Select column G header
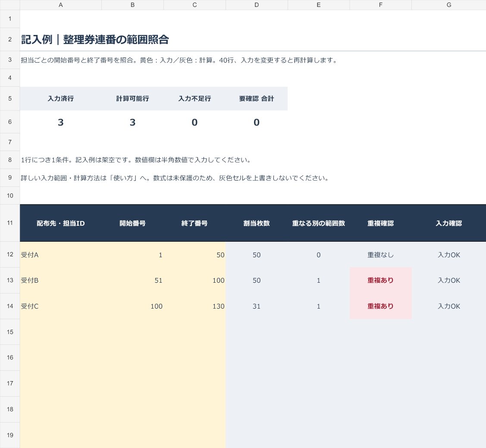 tap(449, 5)
